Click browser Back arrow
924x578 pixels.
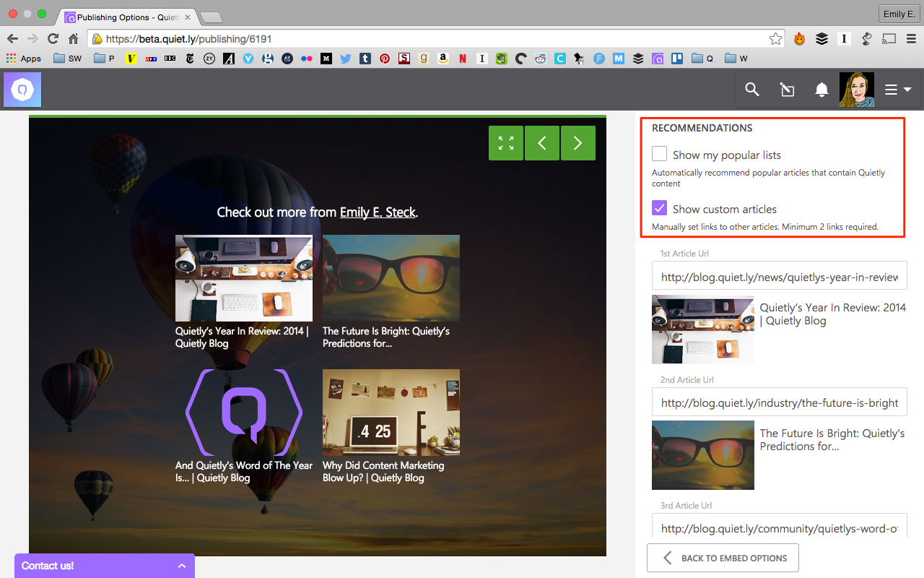pos(13,39)
